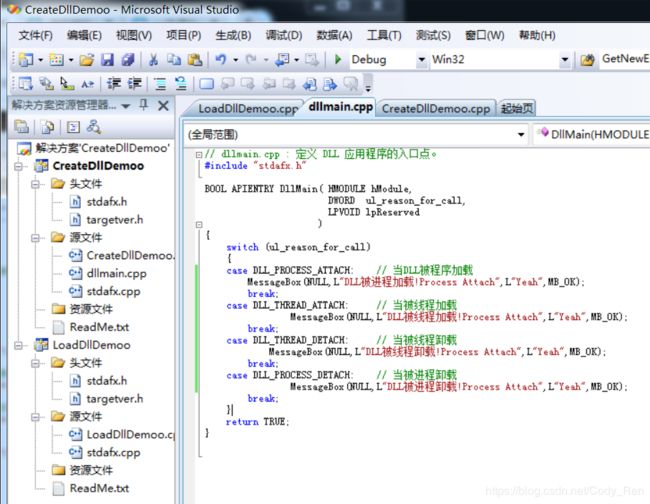Click the Uncomment Selection icon
The image size is (650, 504).
coord(181,84)
